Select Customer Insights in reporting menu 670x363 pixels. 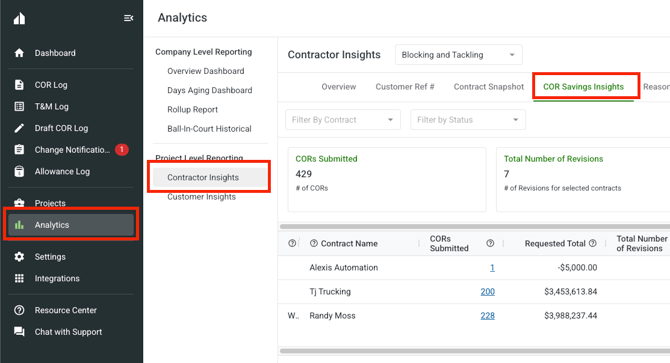pyautogui.click(x=201, y=197)
